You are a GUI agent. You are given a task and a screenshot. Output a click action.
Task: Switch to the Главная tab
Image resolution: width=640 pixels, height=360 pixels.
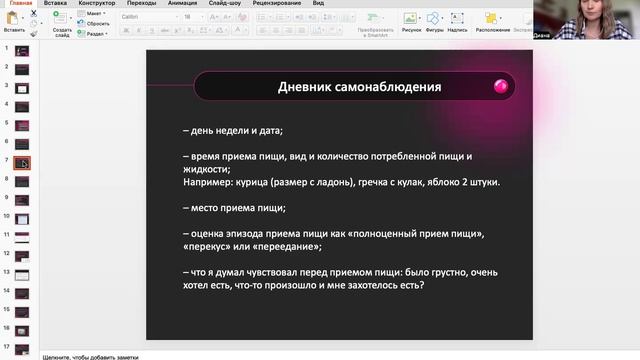click(x=21, y=3)
